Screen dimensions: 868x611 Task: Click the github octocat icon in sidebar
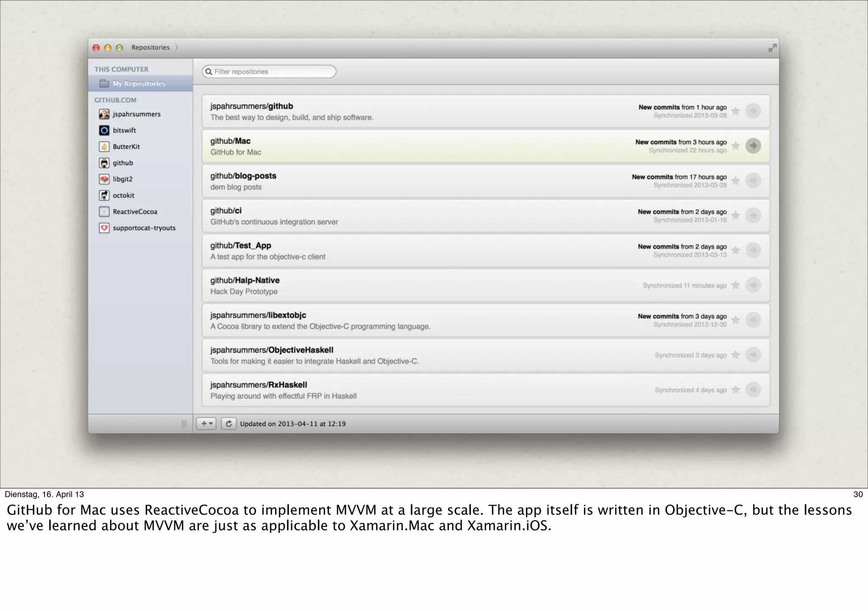104,163
